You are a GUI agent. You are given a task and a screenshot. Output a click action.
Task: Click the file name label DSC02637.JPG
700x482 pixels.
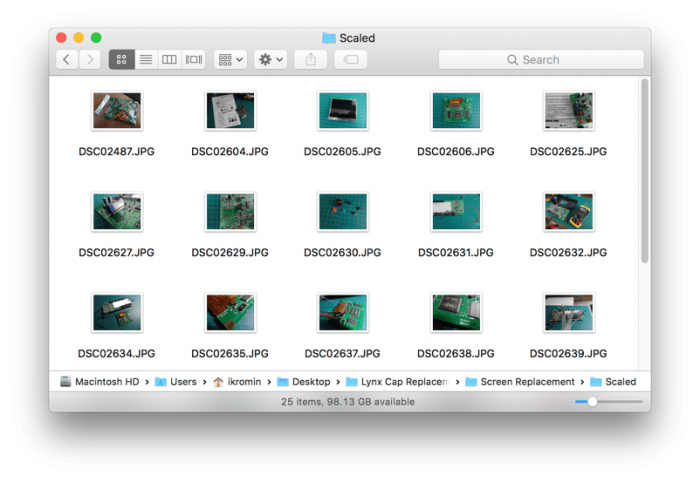[342, 353]
